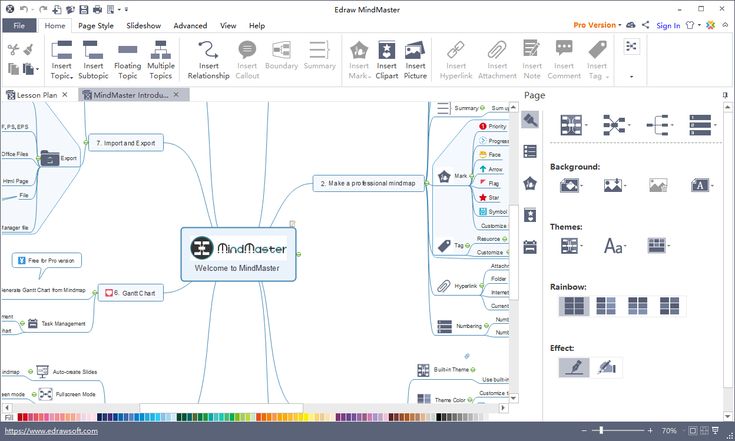The width and height of the screenshot is (735, 441).
Task: Expand the Pro Version dropdown
Action: pos(597,25)
